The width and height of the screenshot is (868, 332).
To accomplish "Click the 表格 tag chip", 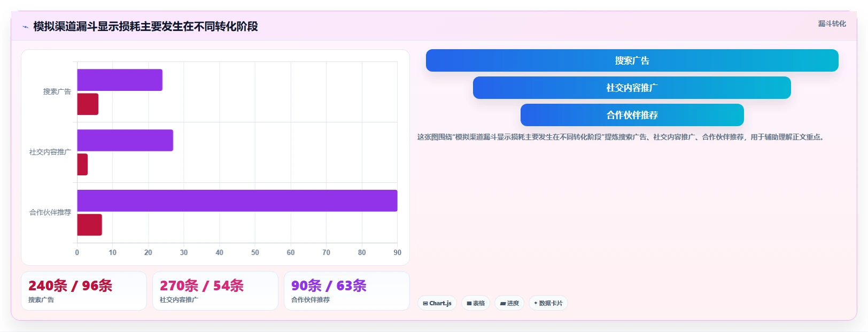I will pos(476,303).
